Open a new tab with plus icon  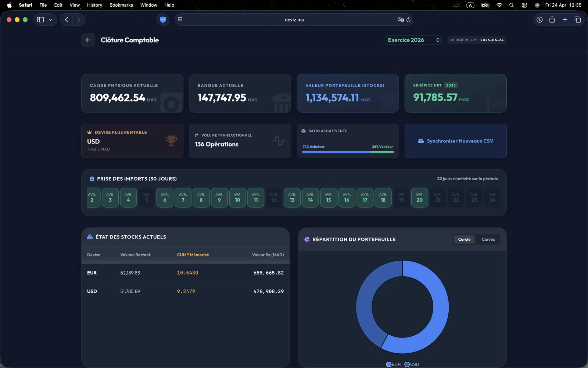point(565,20)
